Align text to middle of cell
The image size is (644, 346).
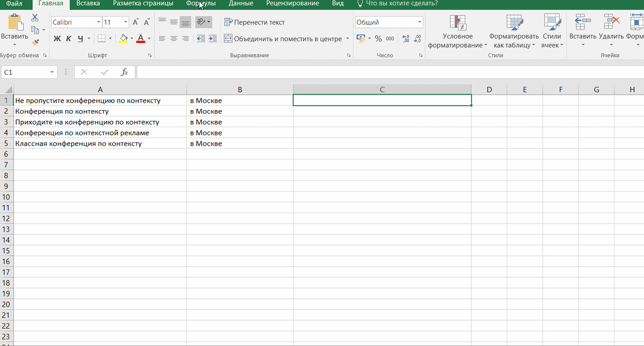click(x=174, y=22)
